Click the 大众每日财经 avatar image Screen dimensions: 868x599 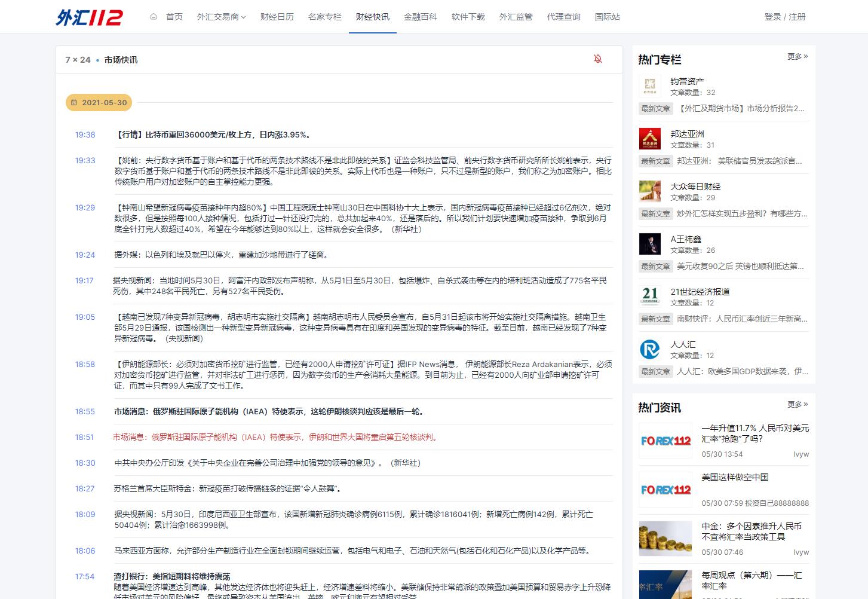point(649,191)
